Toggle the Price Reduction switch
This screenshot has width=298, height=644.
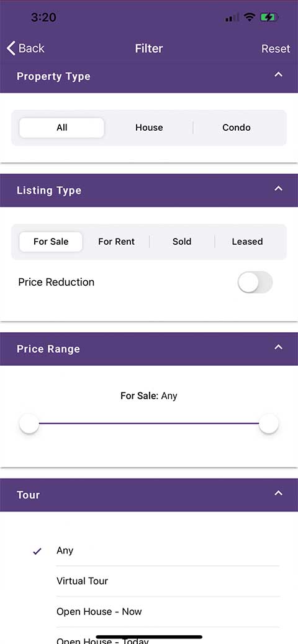coord(255,282)
